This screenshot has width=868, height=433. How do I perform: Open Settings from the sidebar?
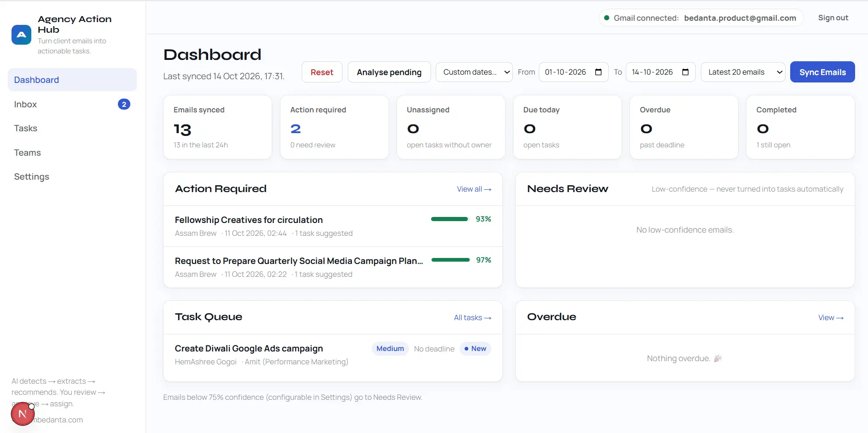tap(72, 177)
